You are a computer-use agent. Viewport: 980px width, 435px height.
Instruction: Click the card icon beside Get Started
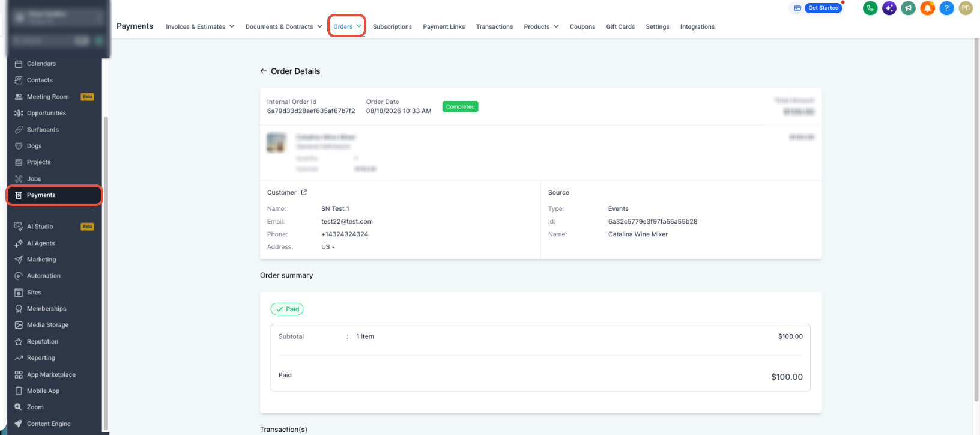pyautogui.click(x=797, y=8)
